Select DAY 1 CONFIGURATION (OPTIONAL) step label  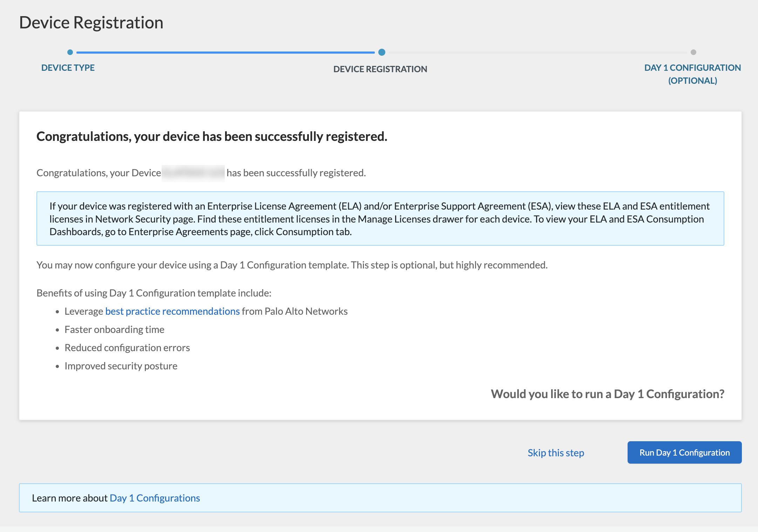click(692, 74)
